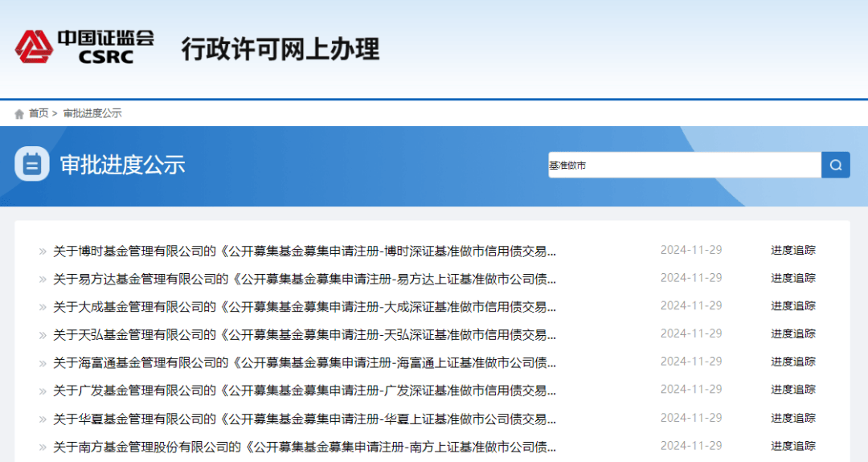Focus the search field containing 基准做市
Screen dimensions: 868x462
tap(685, 165)
